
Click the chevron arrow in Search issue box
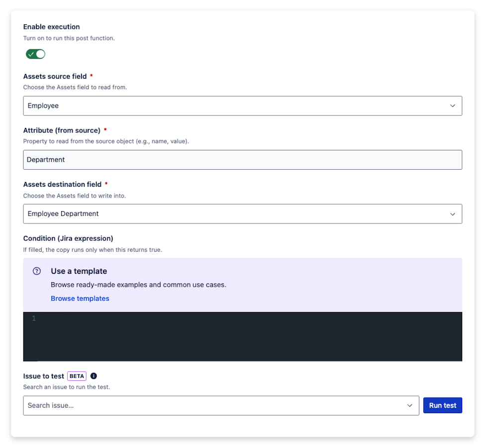410,406
